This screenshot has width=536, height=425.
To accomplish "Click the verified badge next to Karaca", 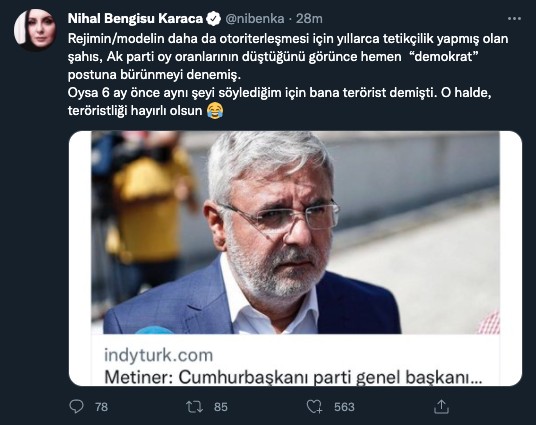I will (x=214, y=18).
